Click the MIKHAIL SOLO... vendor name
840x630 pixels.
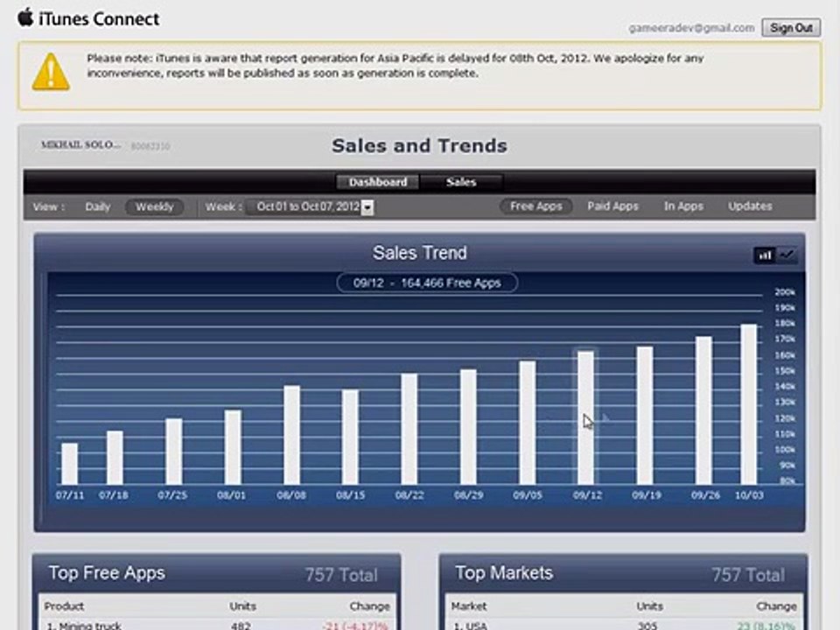tap(80, 144)
